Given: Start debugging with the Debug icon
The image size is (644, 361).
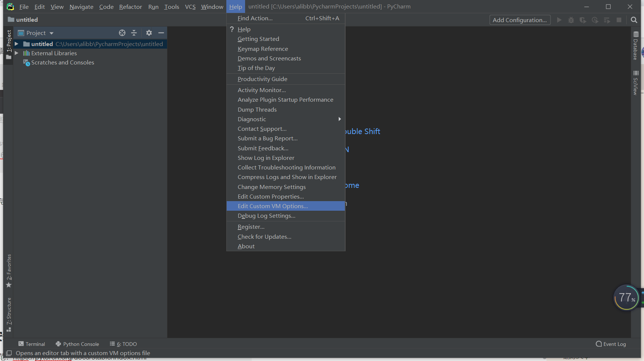Looking at the screenshot, I should tap(571, 20).
